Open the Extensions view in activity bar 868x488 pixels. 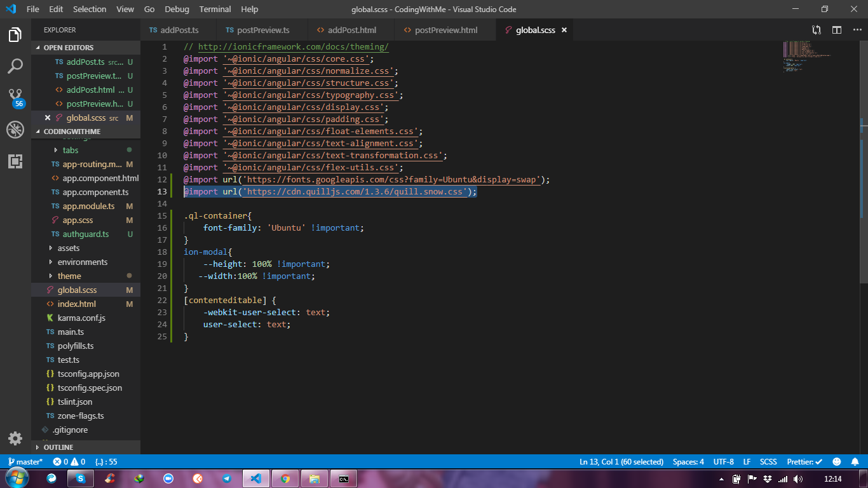[x=15, y=161]
